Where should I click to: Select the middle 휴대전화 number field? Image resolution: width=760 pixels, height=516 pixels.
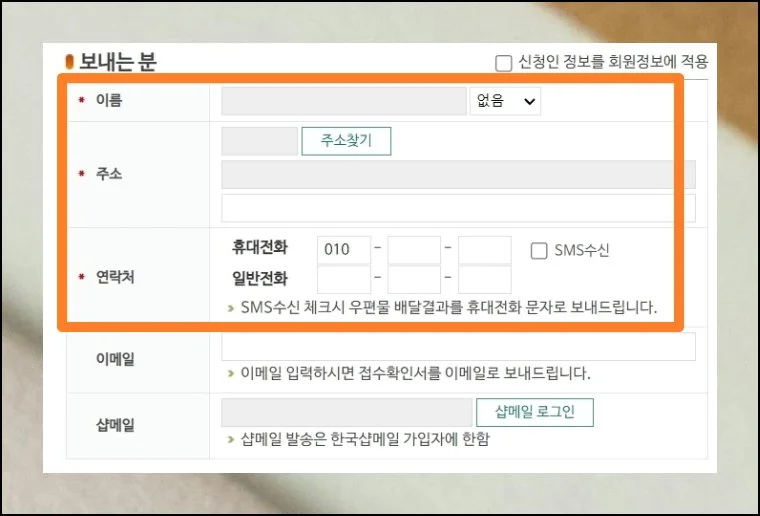(x=414, y=250)
